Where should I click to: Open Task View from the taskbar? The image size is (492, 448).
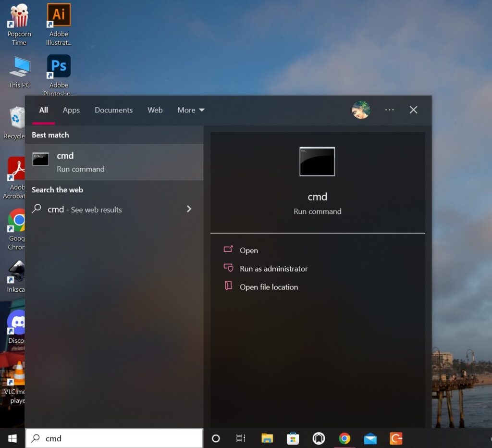tap(241, 438)
